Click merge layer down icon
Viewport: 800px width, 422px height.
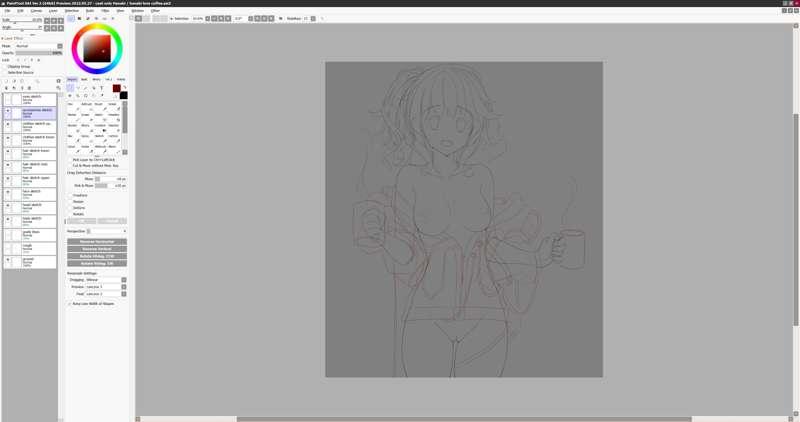click(14, 88)
